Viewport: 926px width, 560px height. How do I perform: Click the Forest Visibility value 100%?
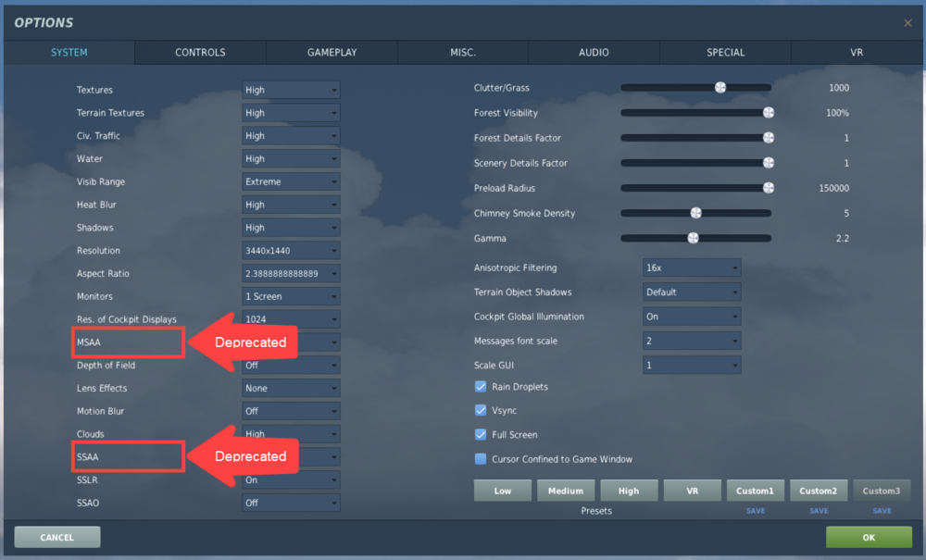(837, 113)
